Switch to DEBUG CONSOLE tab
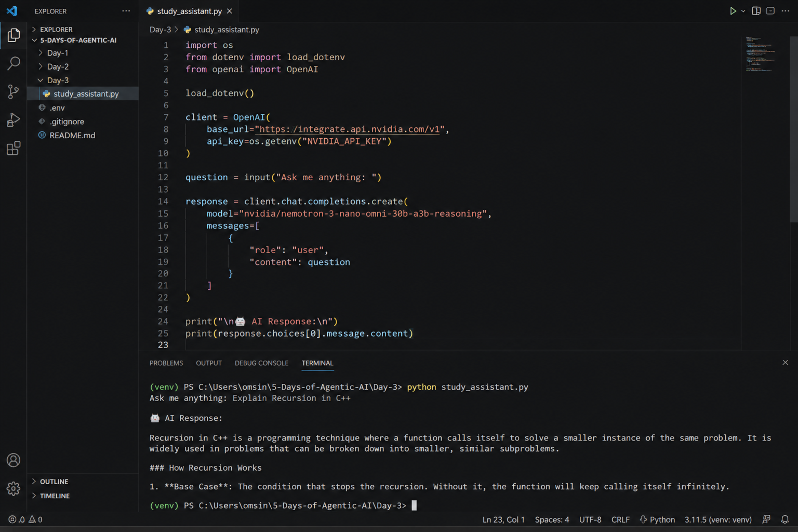 tap(261, 363)
